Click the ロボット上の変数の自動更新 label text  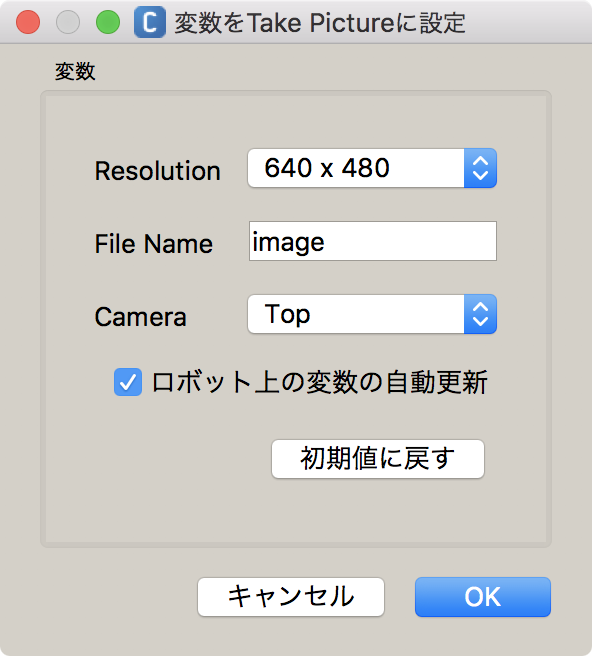click(320, 382)
